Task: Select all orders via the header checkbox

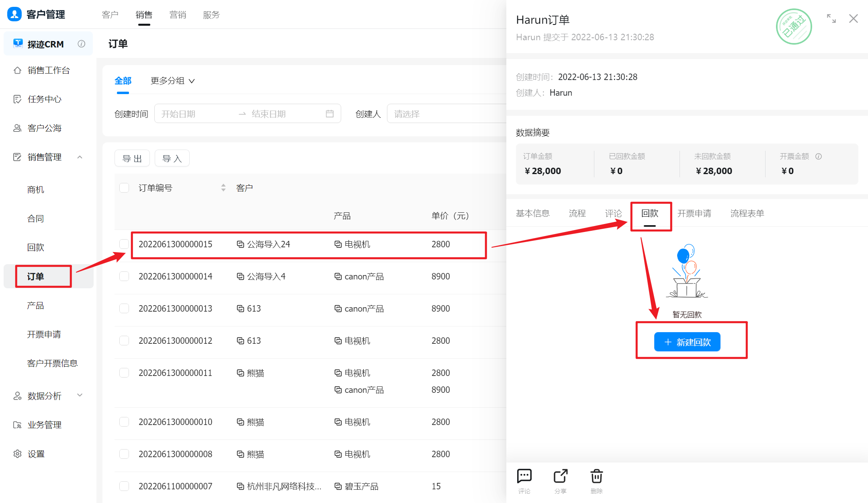Action: click(124, 188)
